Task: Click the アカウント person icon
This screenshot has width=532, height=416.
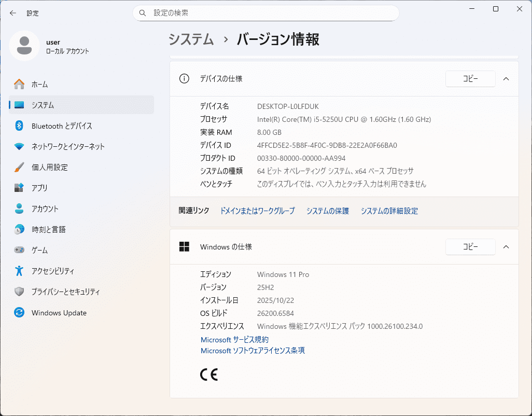Action: (x=19, y=209)
